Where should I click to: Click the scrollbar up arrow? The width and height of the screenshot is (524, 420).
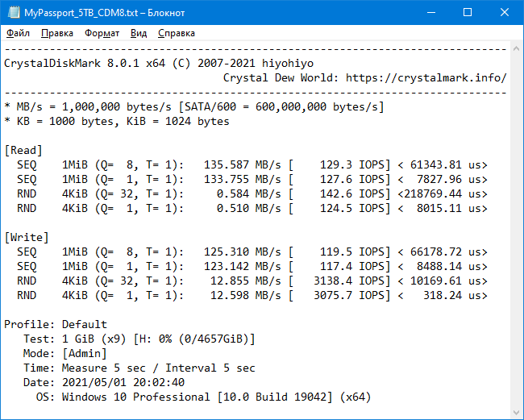516,49
